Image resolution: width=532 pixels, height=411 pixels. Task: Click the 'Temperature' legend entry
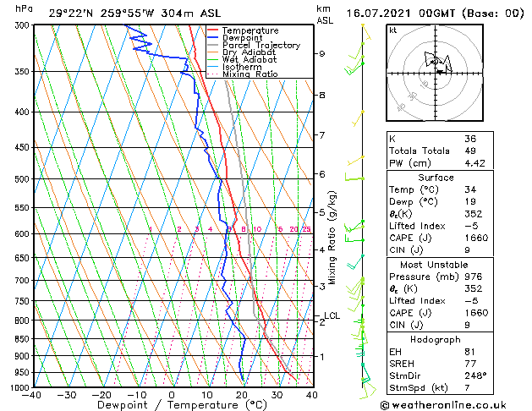coord(250,30)
